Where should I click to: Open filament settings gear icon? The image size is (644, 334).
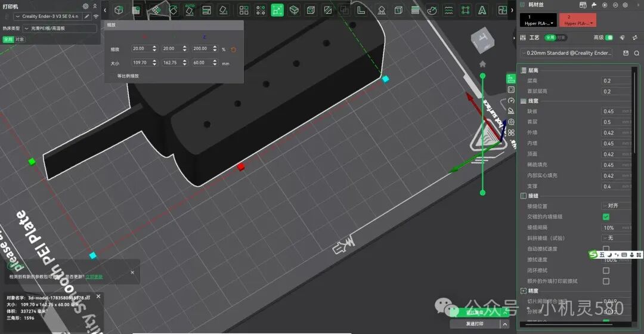click(625, 5)
